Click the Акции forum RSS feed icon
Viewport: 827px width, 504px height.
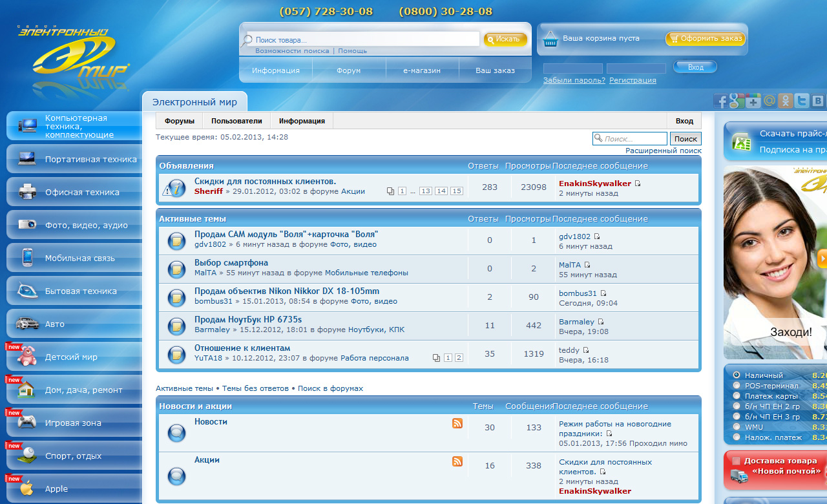tap(457, 461)
